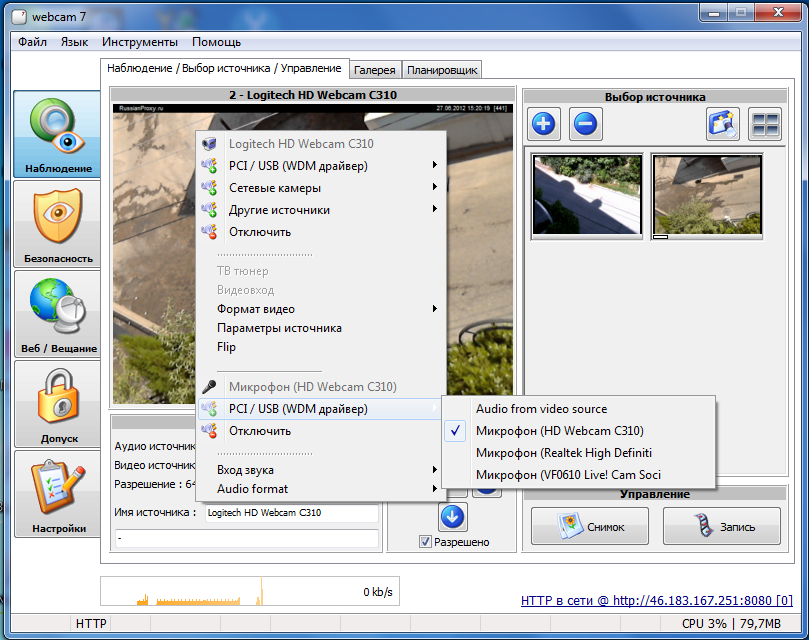Click the source wizard icon with star
This screenshot has height=640, width=809.
pyautogui.click(x=723, y=124)
